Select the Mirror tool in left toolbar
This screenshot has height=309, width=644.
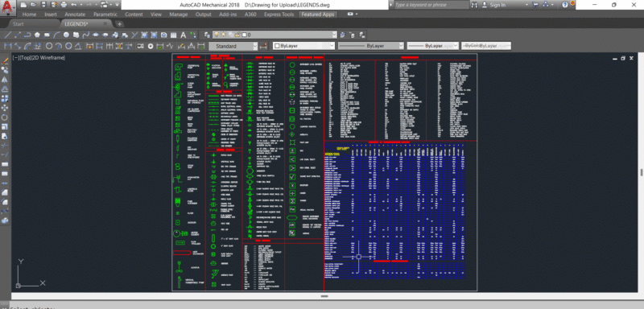5,80
